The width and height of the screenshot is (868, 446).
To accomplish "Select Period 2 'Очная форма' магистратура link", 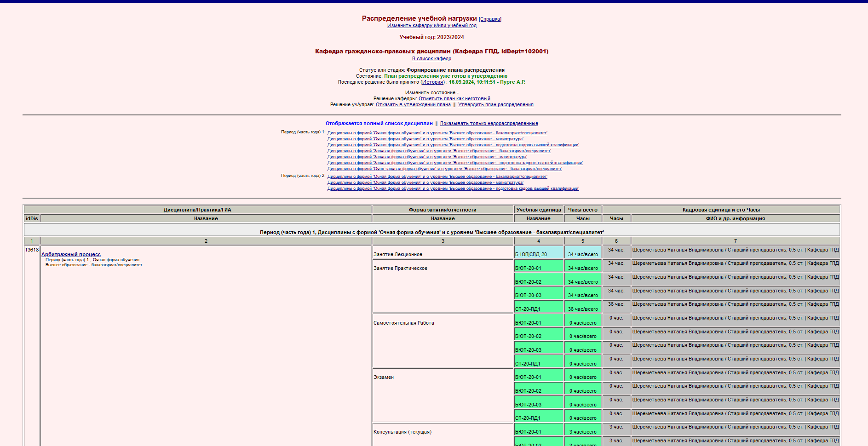I will click(x=425, y=183).
